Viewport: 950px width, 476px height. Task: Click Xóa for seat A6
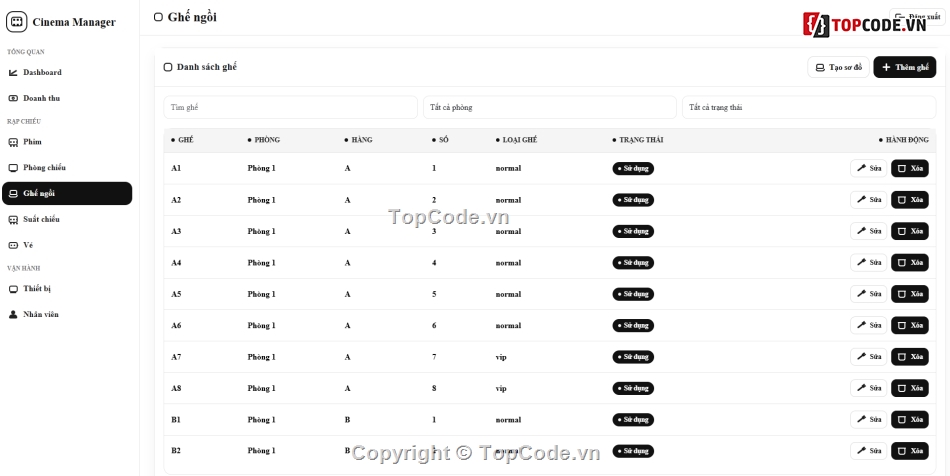click(909, 325)
